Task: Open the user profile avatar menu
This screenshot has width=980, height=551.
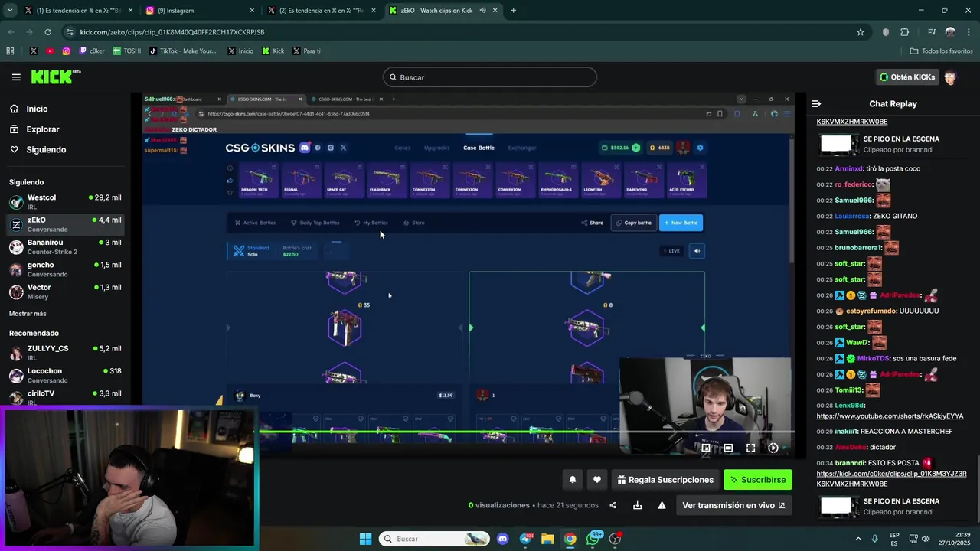Action: (950, 77)
